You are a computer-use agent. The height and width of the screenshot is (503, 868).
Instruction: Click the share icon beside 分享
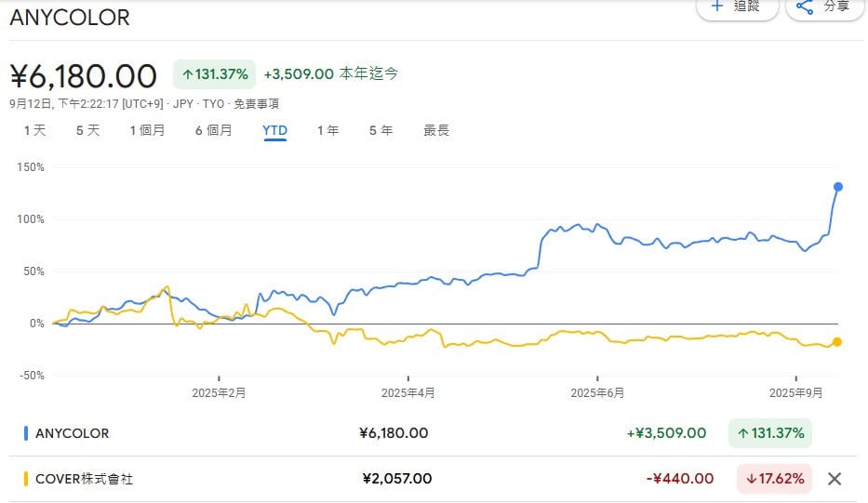pyautogui.click(x=805, y=7)
